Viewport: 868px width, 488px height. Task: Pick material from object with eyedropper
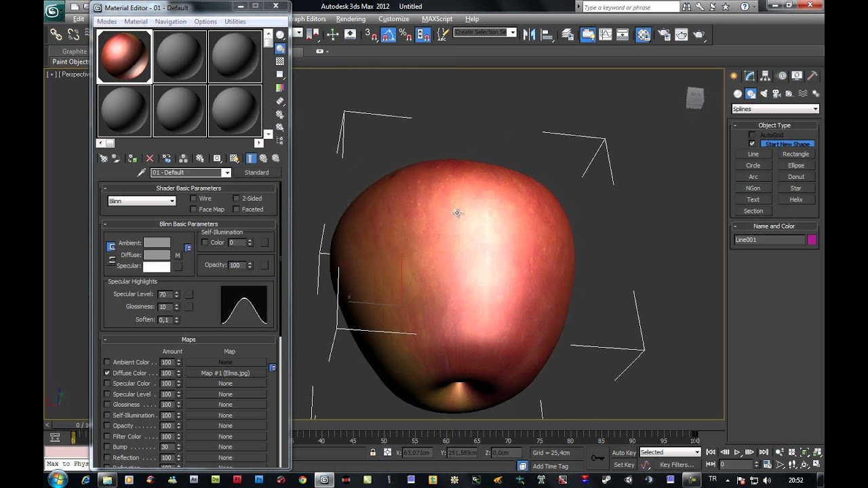142,173
